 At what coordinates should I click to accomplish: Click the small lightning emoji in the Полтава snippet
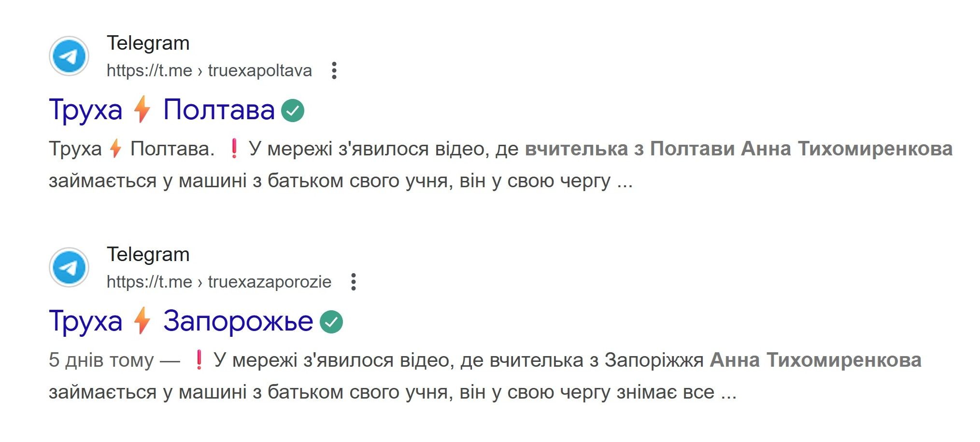(x=115, y=149)
